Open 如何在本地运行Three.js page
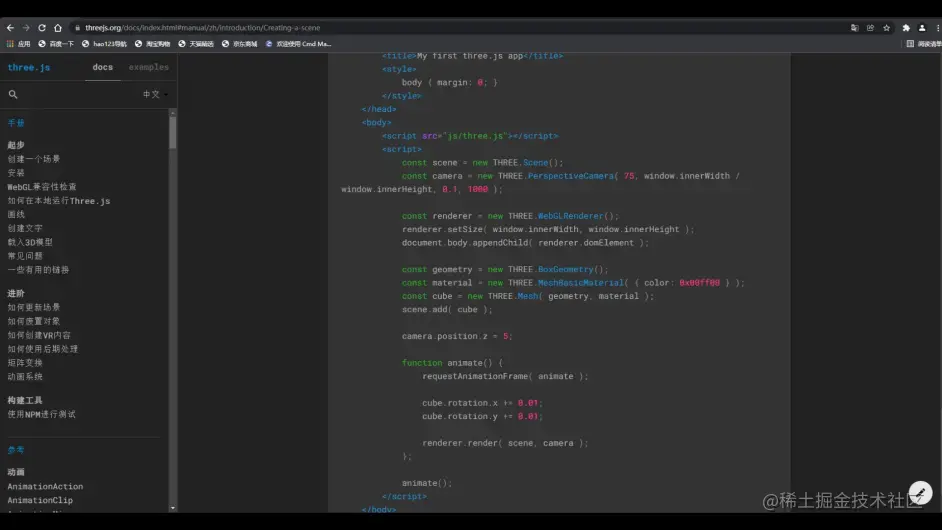The image size is (942, 530). [x=59, y=201]
